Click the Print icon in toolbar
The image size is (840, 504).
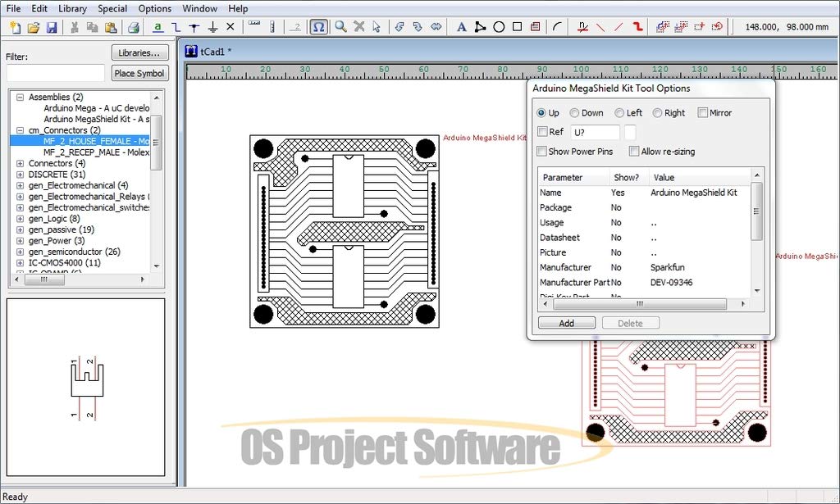tap(133, 27)
